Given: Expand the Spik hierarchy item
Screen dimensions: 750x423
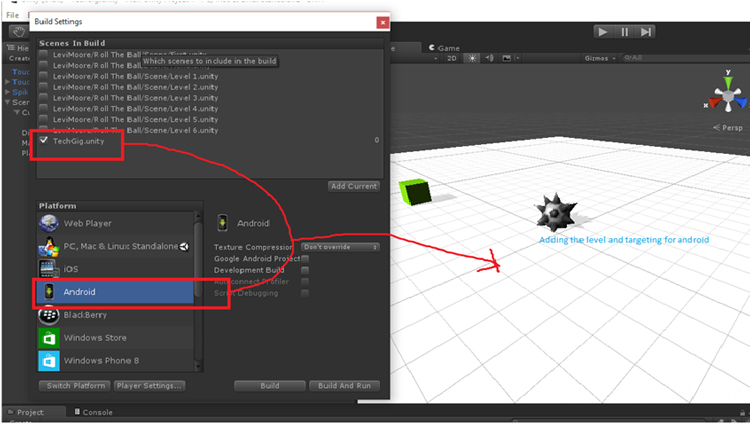Looking at the screenshot, I should coord(7,92).
